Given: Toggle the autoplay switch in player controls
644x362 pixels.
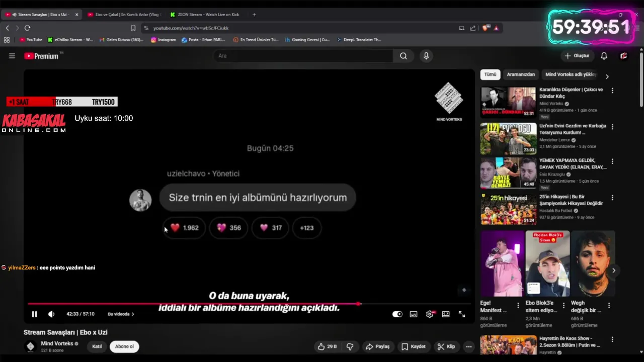Looking at the screenshot, I should point(397,314).
